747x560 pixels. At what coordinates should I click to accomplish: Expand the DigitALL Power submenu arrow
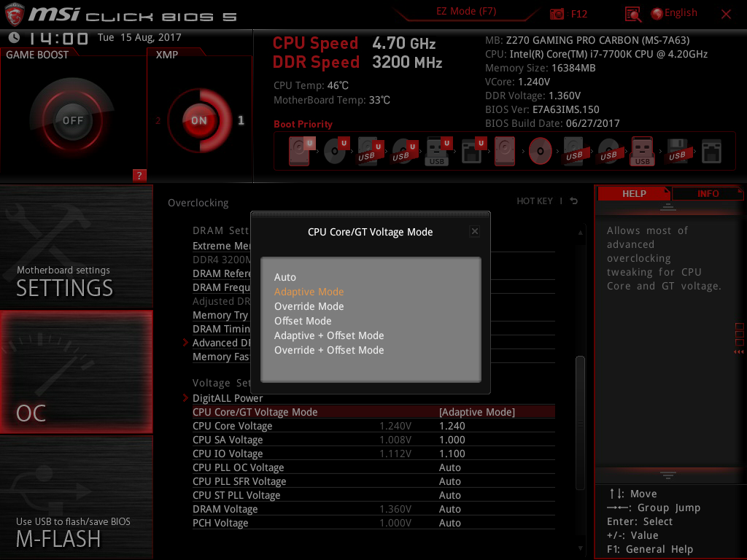(186, 397)
